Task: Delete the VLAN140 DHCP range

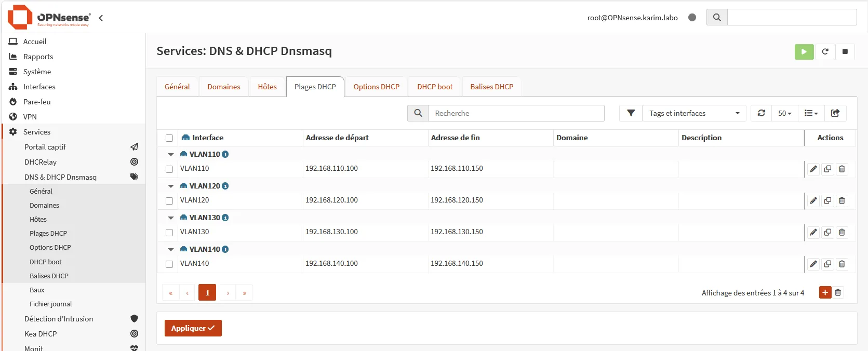Action: click(842, 264)
